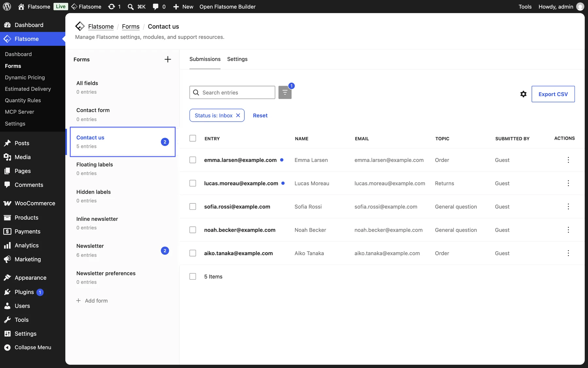Screen dimensions: 588x368
Task: Check the noah.becker@example.com row checkbox
Action: click(193, 230)
